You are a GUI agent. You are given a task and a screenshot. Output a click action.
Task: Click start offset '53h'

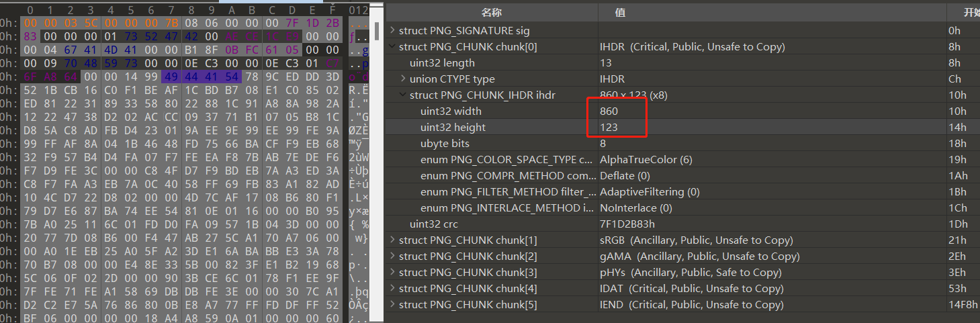(956, 288)
